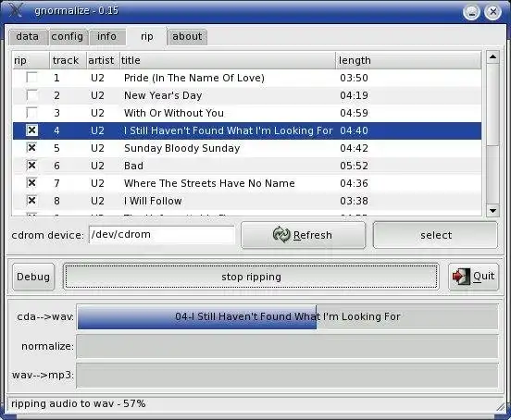Screen dimensions: 511x420
Task: Open the data tab
Action: coord(28,36)
